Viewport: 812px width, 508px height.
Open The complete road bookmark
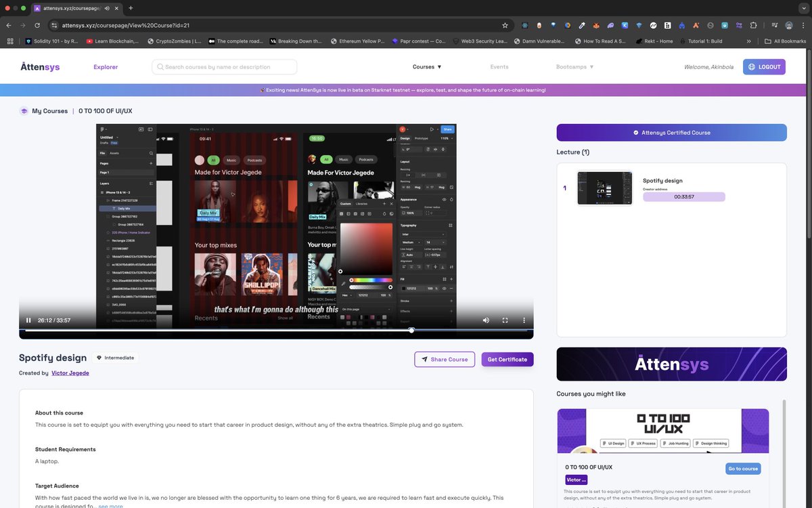pos(235,41)
